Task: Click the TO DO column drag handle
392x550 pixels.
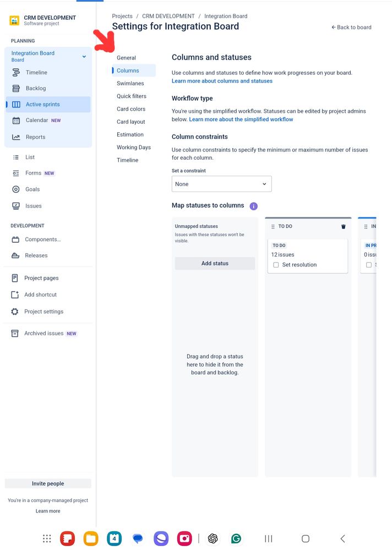Action: (273, 227)
